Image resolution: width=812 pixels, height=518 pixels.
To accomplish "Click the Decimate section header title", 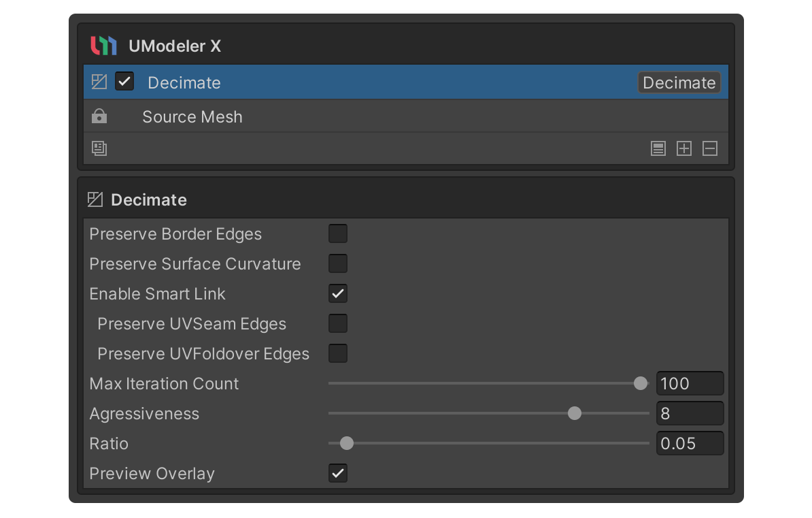I will [x=149, y=200].
